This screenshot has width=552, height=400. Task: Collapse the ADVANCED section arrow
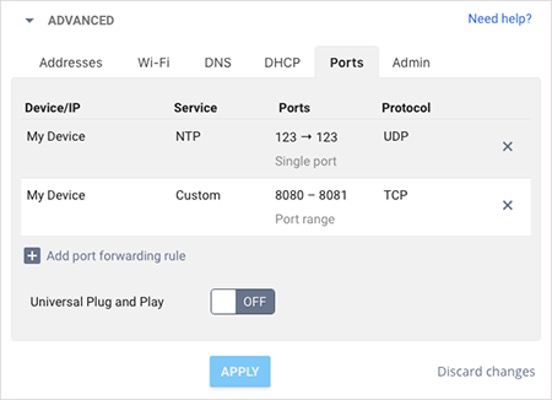point(30,20)
